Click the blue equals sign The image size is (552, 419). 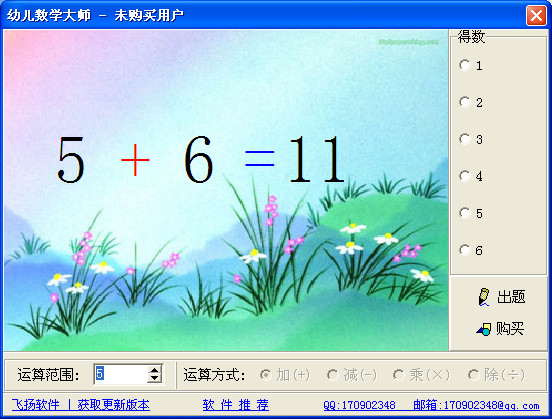click(x=259, y=158)
